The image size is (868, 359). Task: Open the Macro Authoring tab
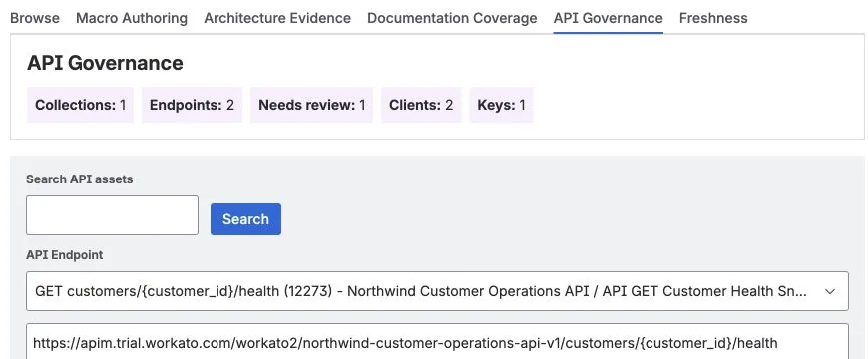click(x=132, y=18)
